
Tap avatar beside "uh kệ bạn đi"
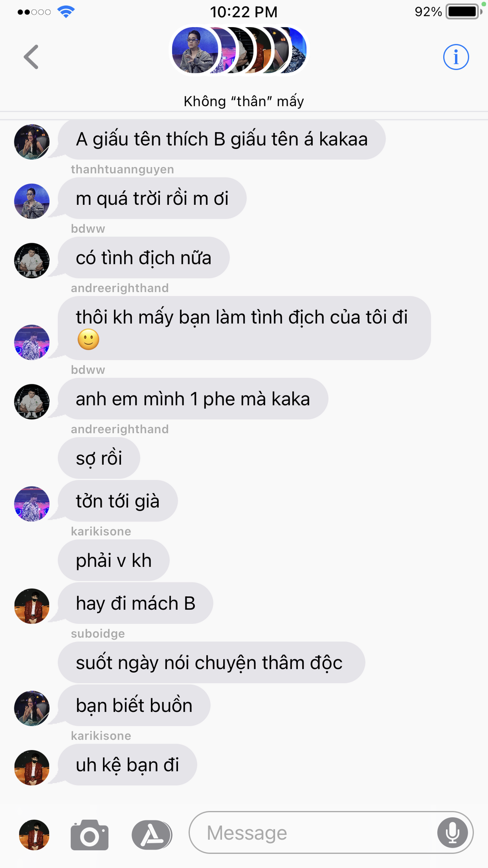tap(32, 768)
